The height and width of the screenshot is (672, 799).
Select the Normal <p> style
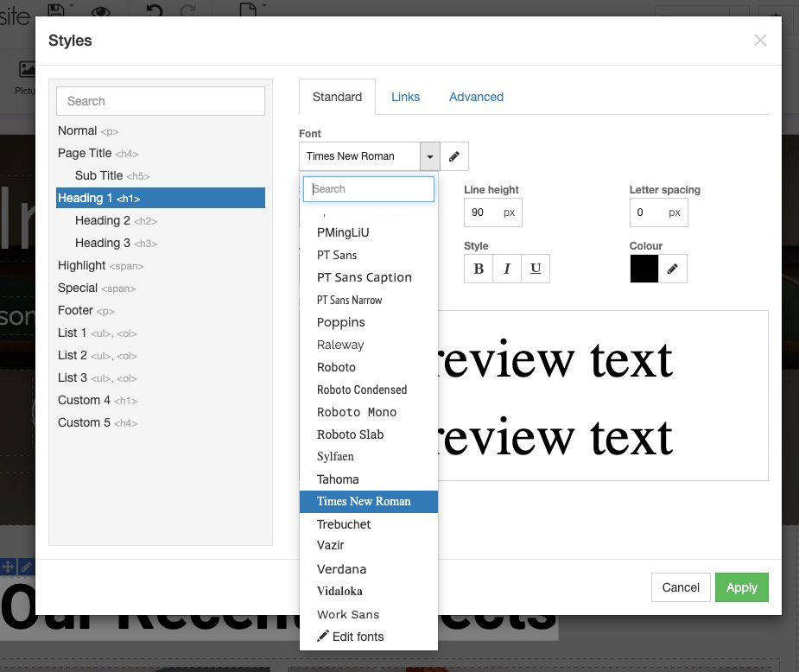click(161, 131)
